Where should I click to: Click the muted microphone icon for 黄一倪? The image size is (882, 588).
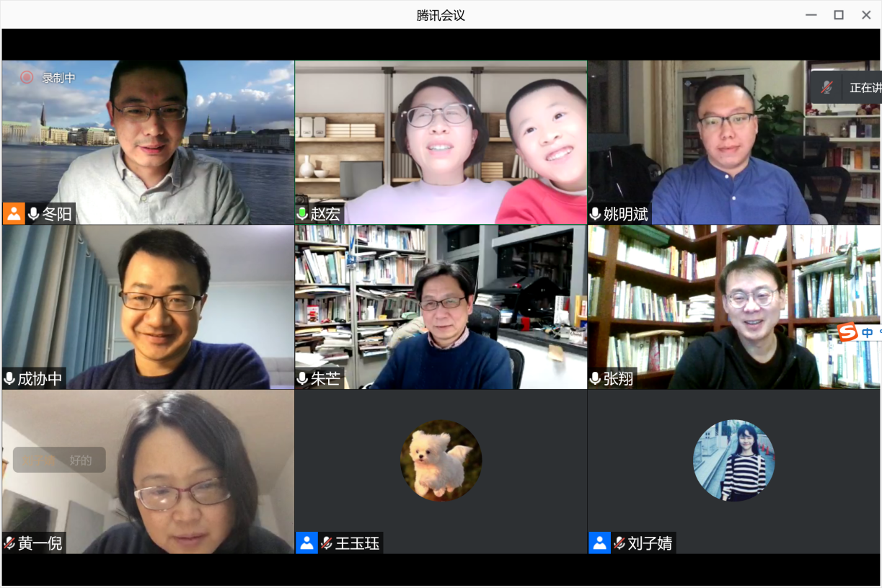coord(9,543)
